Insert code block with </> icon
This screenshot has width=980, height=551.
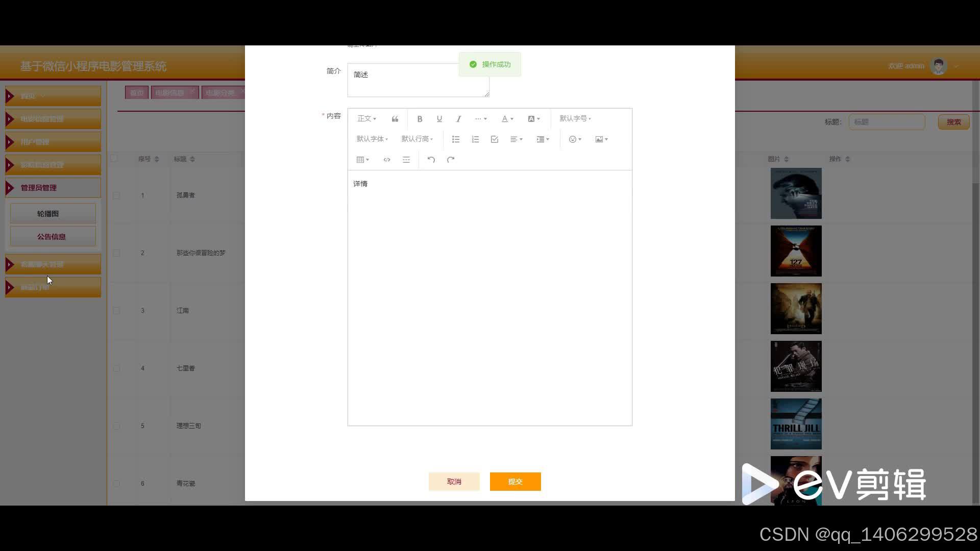[x=387, y=160]
